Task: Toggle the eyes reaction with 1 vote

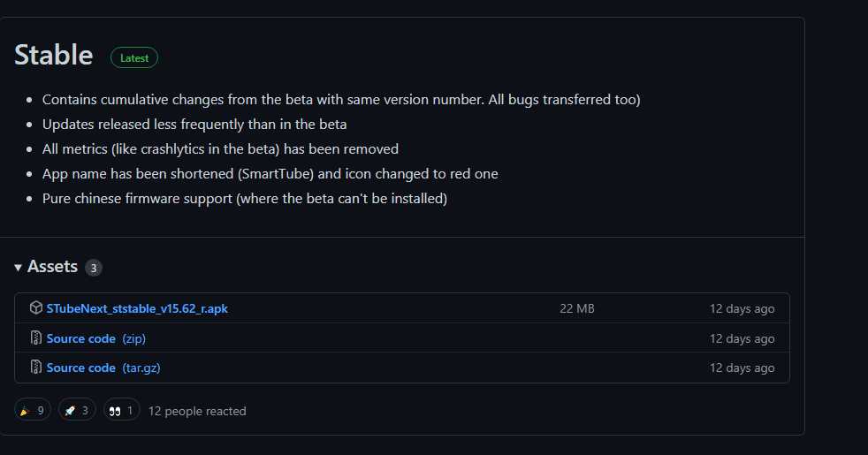Action: click(122, 411)
